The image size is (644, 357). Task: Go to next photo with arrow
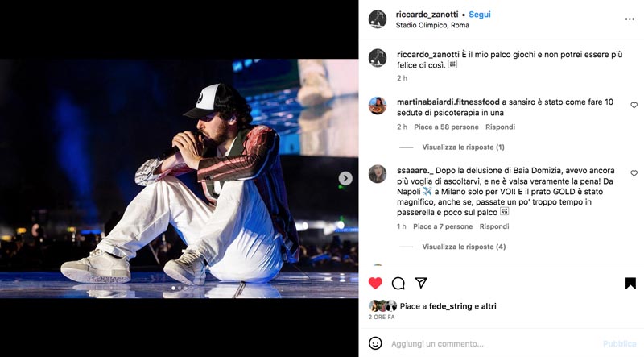[345, 178]
